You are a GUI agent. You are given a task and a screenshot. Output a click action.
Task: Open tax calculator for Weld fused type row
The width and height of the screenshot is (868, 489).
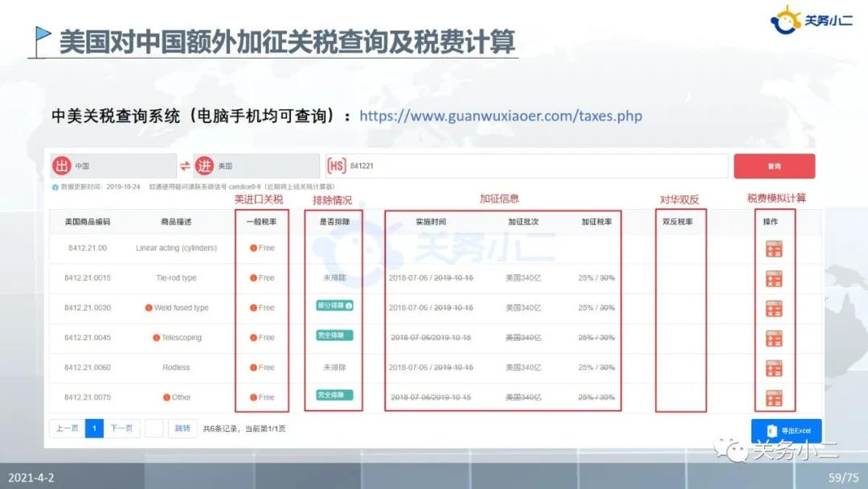tap(773, 308)
